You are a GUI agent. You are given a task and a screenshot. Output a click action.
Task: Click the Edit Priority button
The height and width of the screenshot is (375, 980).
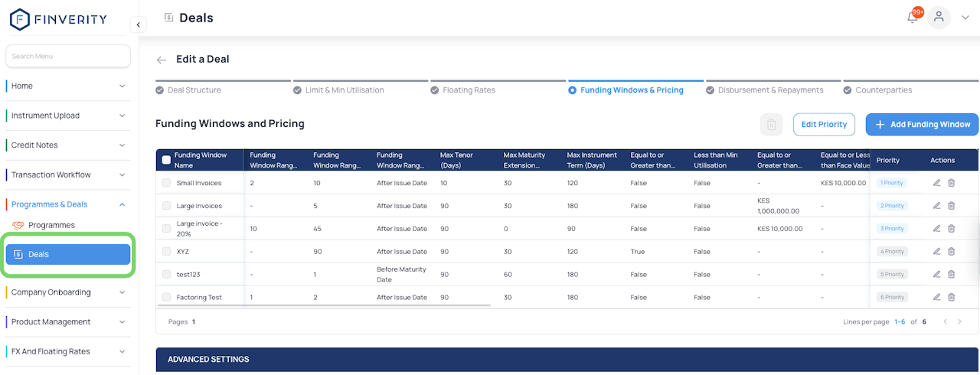click(x=823, y=125)
